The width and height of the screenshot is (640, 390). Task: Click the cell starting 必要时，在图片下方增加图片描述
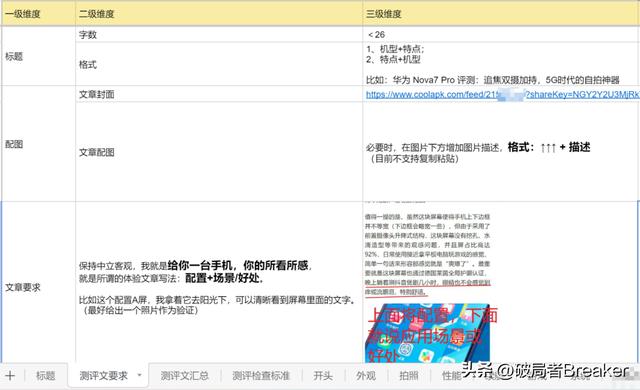[x=501, y=152]
